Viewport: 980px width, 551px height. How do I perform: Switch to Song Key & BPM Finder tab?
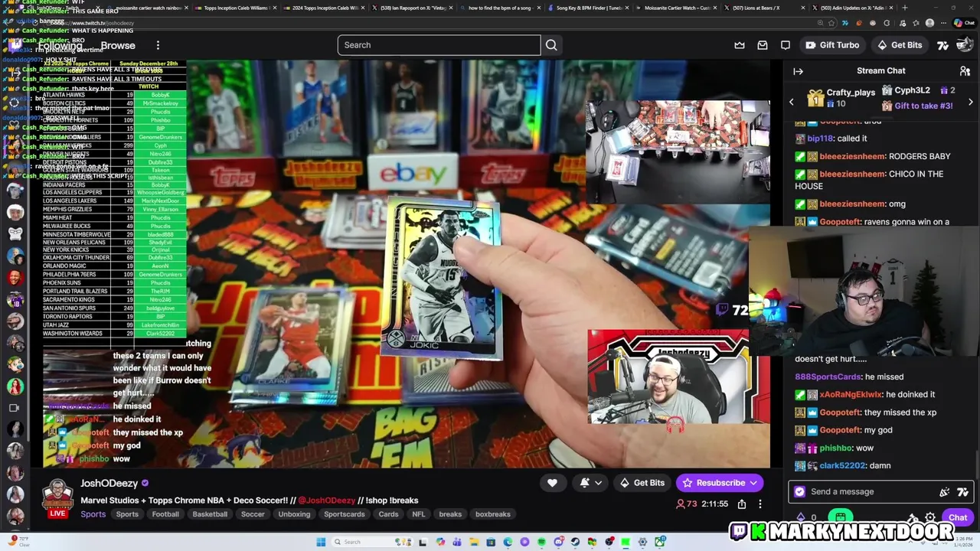point(590,8)
